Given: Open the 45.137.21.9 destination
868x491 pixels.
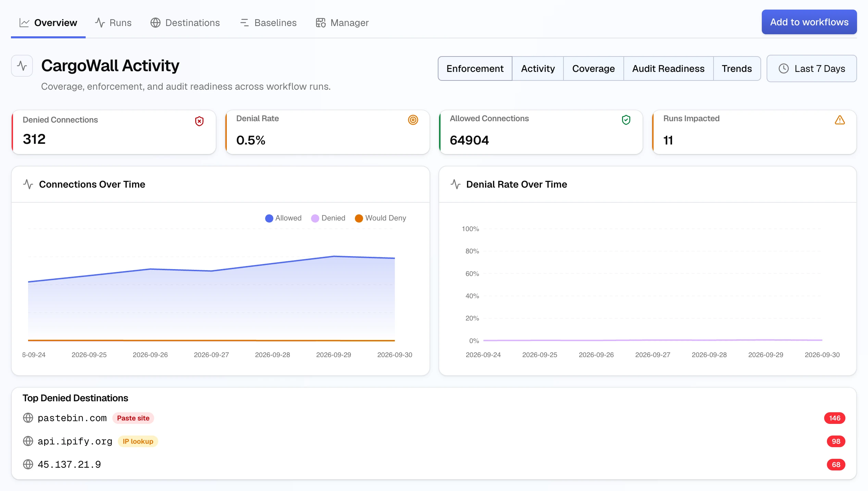Looking at the screenshot, I should (x=69, y=465).
